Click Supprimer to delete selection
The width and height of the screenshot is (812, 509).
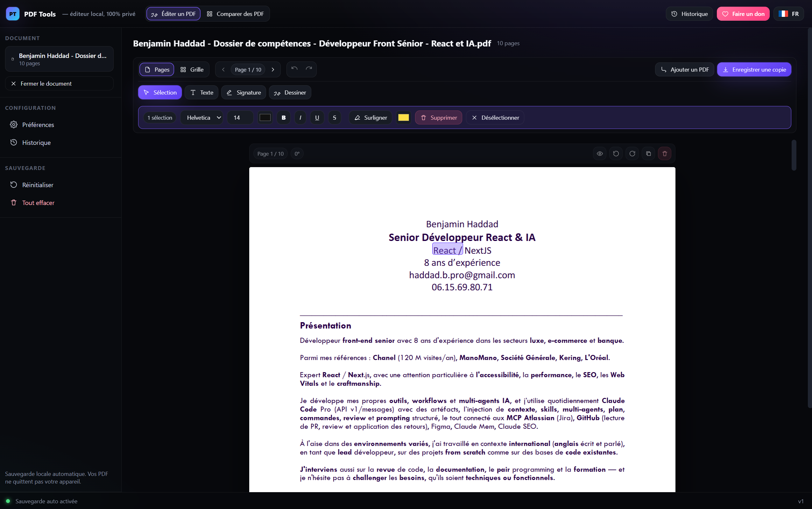tap(439, 117)
